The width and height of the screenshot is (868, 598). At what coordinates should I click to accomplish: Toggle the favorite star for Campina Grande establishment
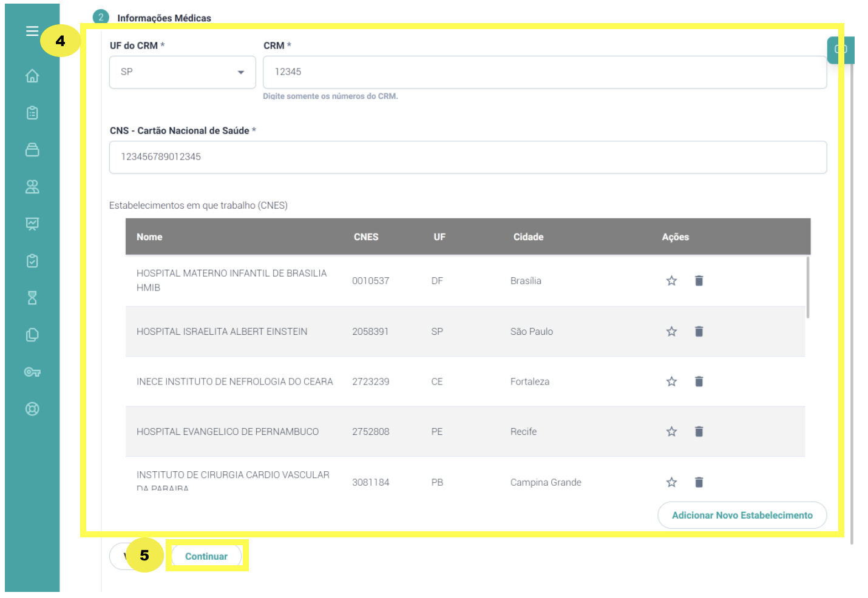coord(671,482)
